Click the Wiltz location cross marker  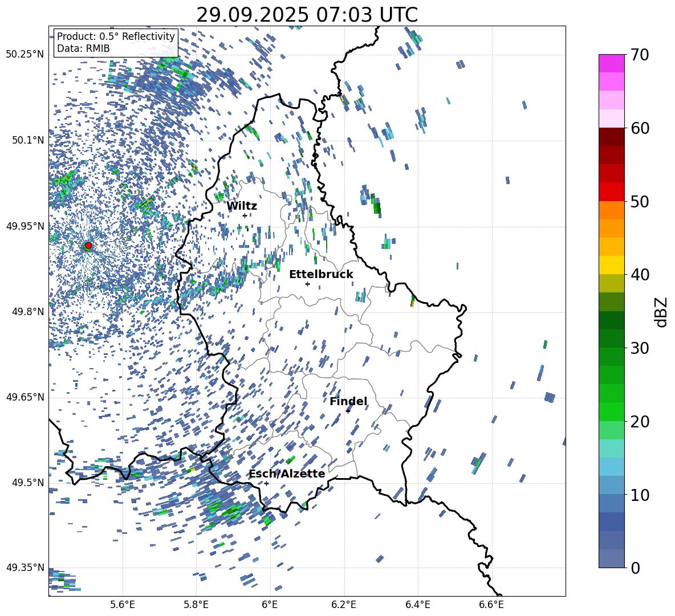pyautogui.click(x=245, y=216)
